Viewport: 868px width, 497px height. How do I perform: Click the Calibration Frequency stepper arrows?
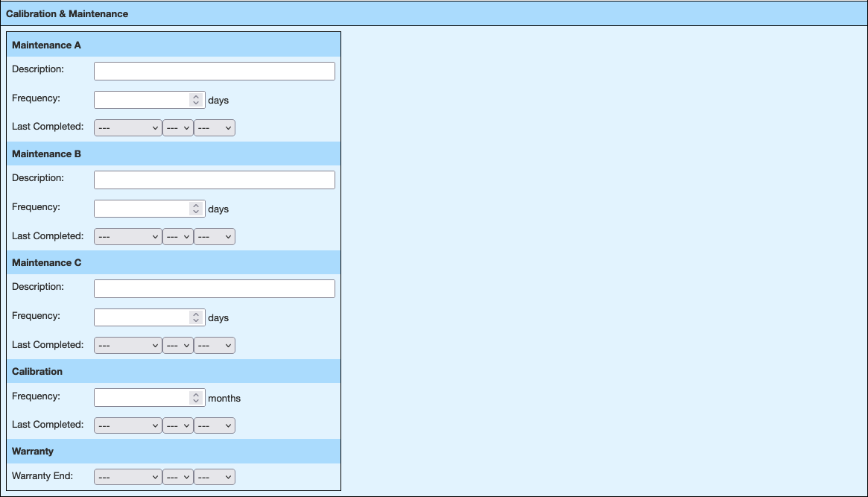(196, 398)
